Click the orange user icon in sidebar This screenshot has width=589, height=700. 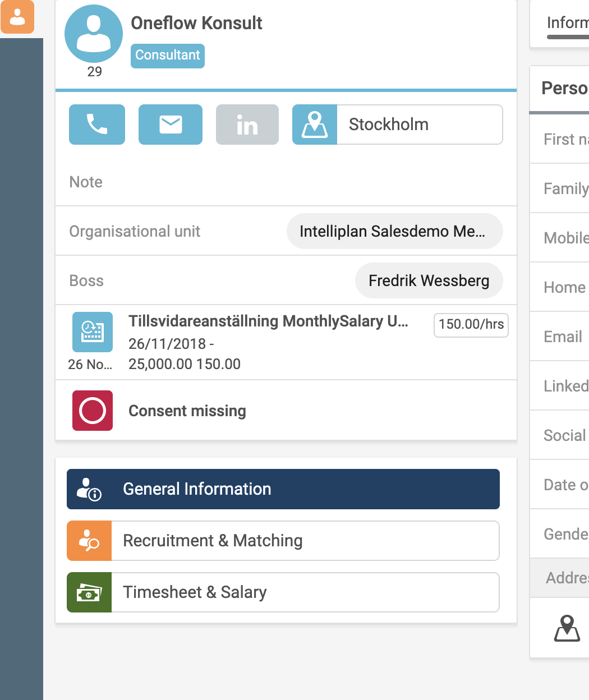(x=17, y=17)
